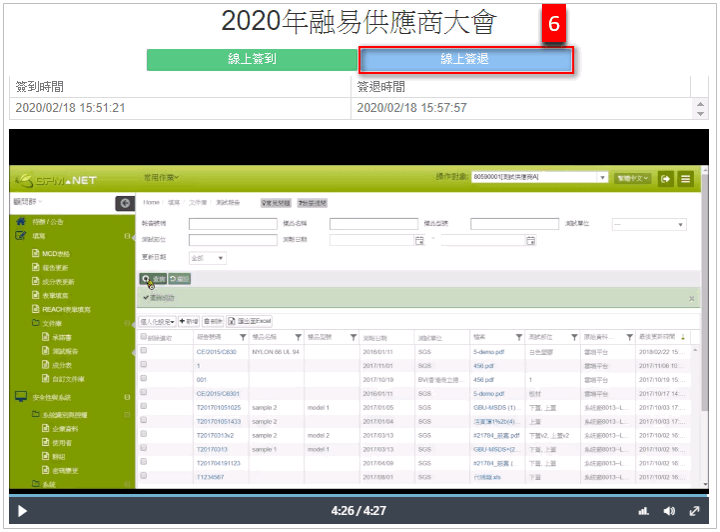Open REACH表單填寫 in the sidebar
The height and width of the screenshot is (532, 720).
66,309
